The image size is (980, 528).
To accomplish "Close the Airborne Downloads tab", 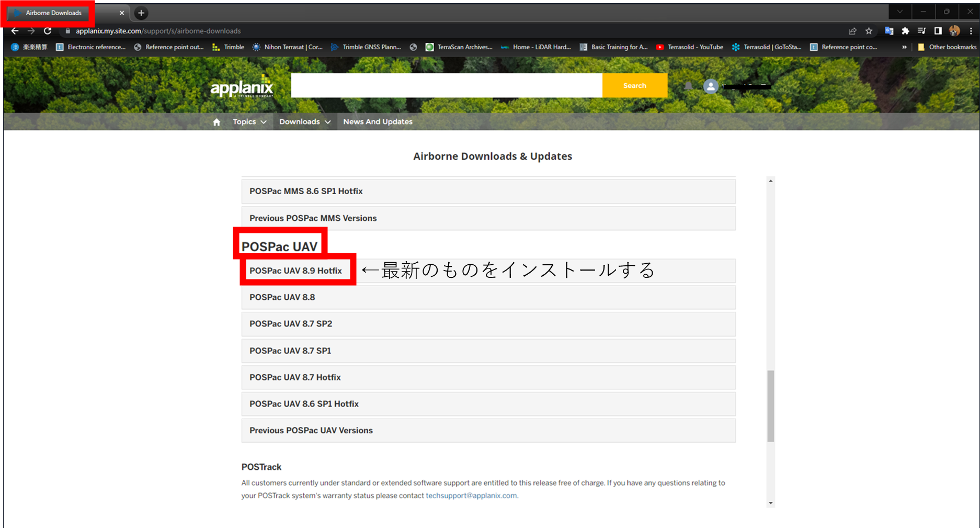I will (x=122, y=13).
